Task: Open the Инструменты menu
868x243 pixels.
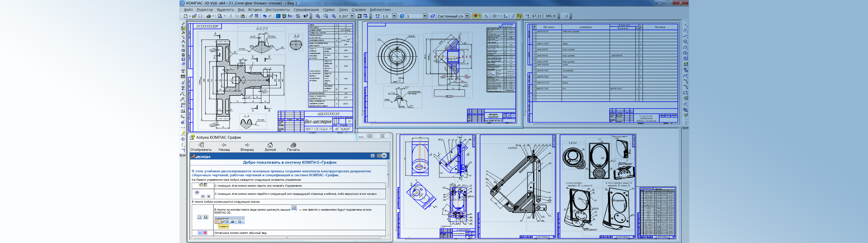Action: pyautogui.click(x=277, y=10)
